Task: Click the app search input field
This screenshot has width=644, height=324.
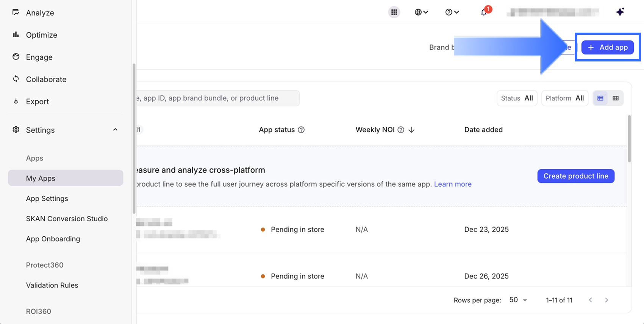Action: (216, 98)
